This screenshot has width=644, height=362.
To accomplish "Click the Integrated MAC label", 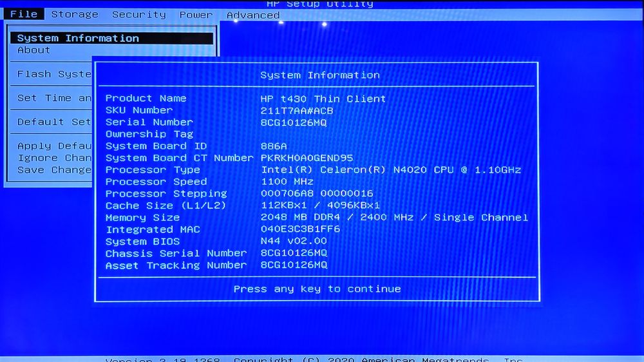I will click(153, 229).
